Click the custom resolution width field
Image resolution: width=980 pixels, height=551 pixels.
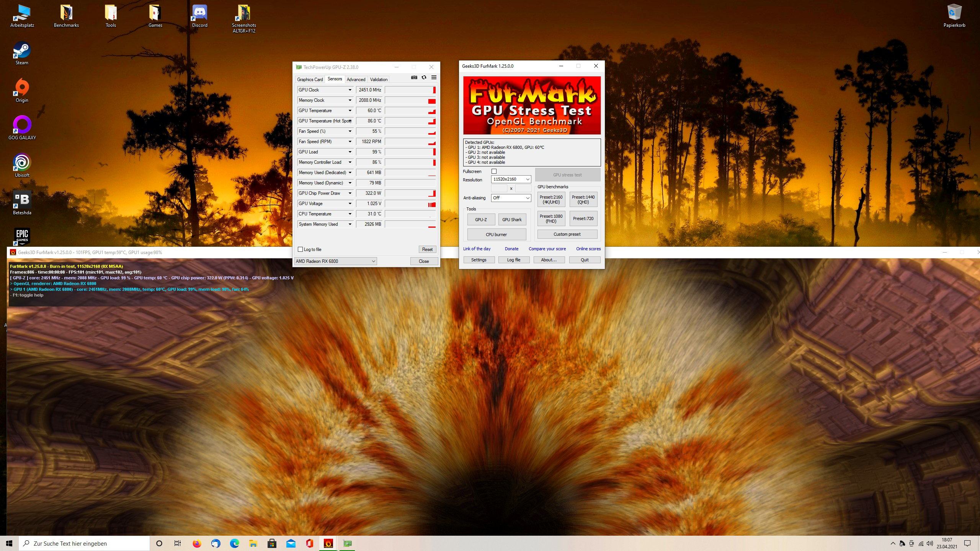click(x=499, y=188)
